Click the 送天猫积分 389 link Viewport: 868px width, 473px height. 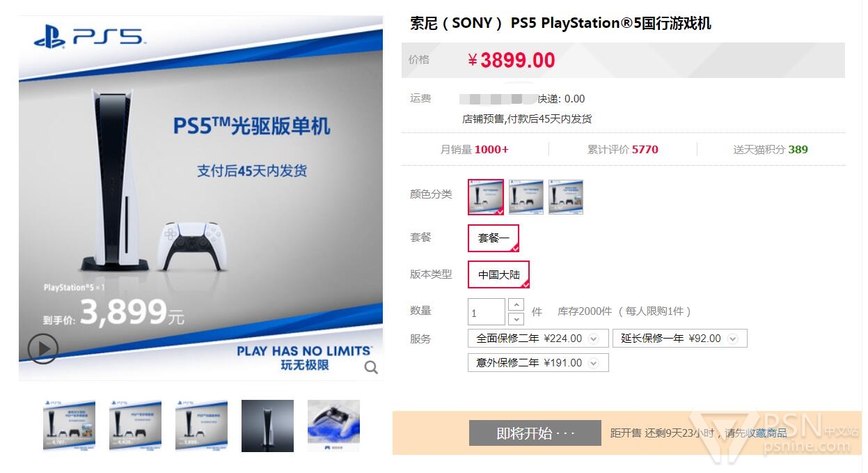tap(770, 149)
